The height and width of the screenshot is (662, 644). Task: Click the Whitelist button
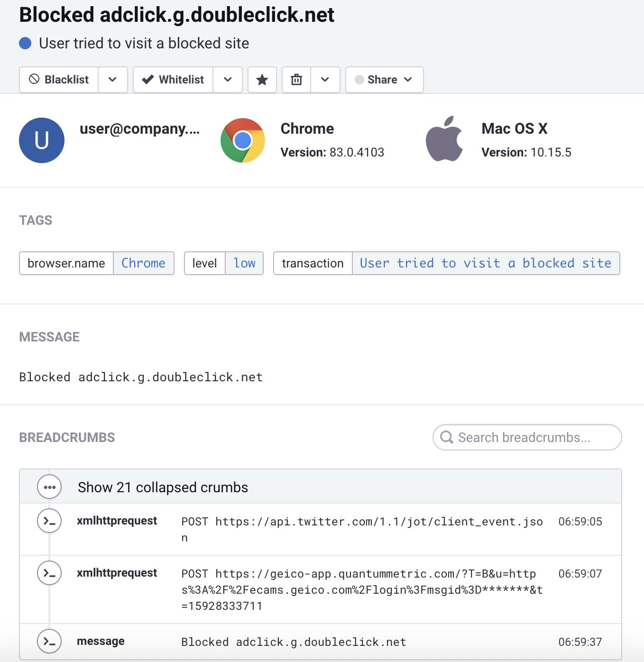click(x=173, y=80)
